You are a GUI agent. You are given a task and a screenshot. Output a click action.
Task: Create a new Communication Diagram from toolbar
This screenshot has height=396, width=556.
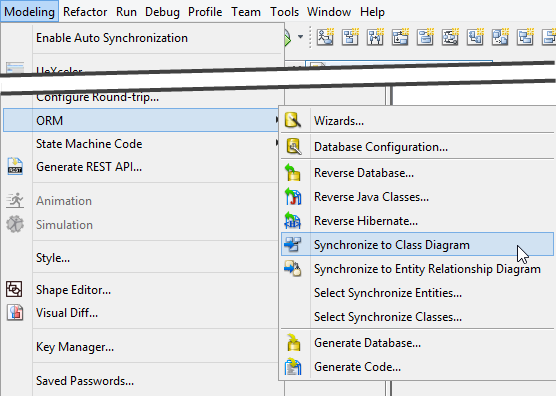400,36
